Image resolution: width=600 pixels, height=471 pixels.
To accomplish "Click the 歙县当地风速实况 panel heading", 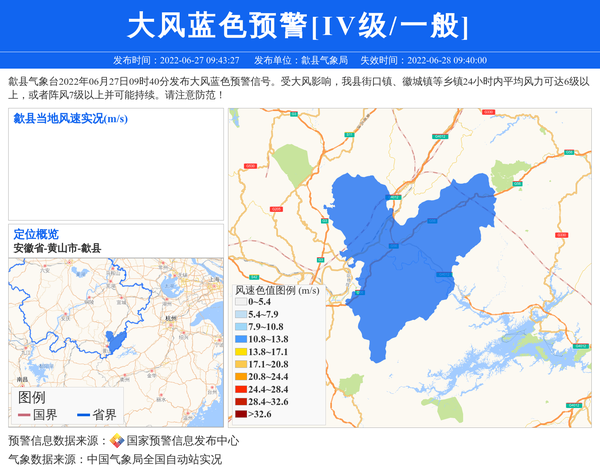I will (x=70, y=119).
